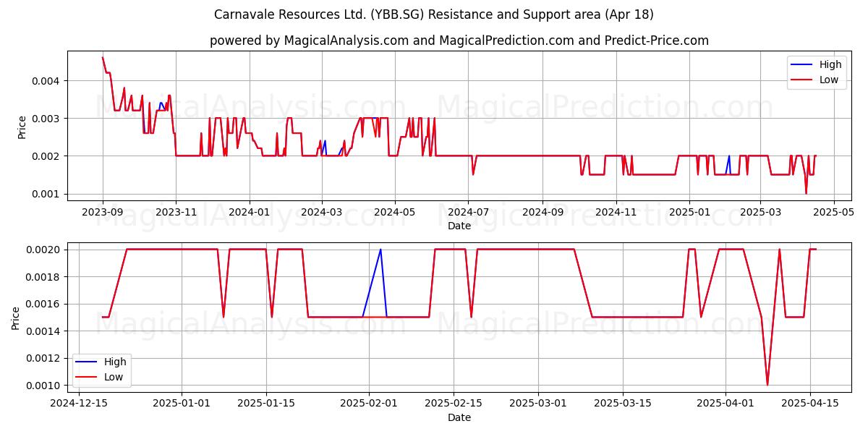Click the 0.003 price tick on top chart

coord(46,118)
